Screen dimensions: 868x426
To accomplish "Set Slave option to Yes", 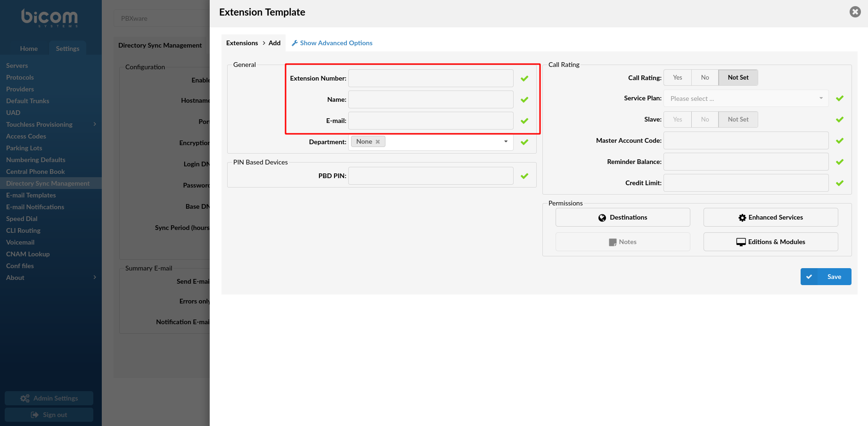I will point(678,120).
